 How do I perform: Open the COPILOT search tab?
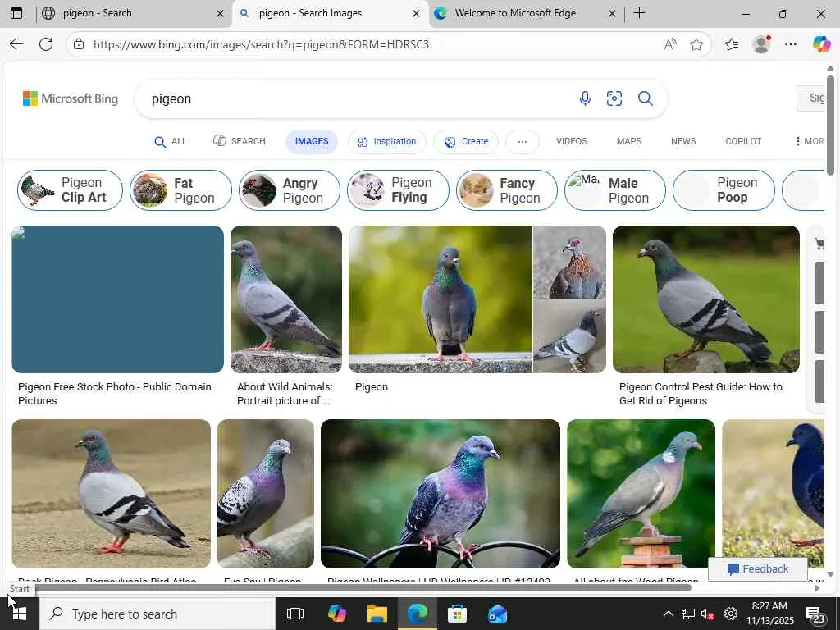(x=743, y=141)
